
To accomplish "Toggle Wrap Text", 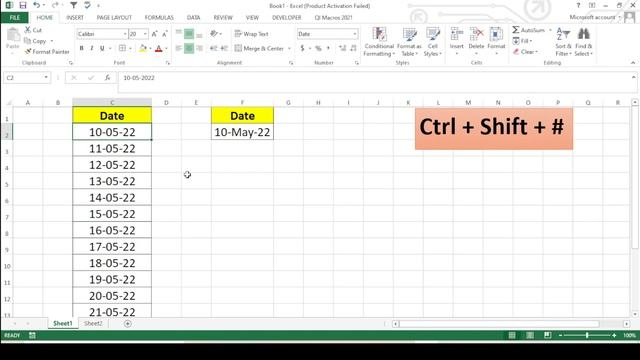I will (251, 34).
